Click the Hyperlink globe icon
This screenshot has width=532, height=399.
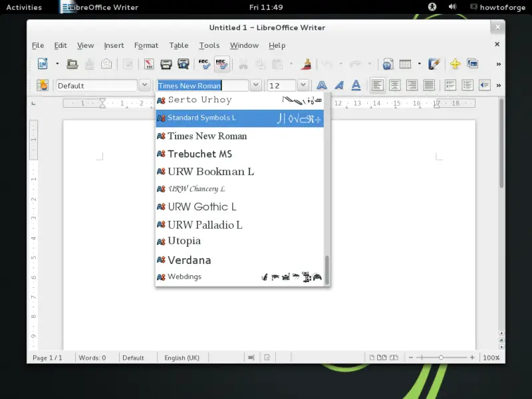pyautogui.click(x=388, y=64)
